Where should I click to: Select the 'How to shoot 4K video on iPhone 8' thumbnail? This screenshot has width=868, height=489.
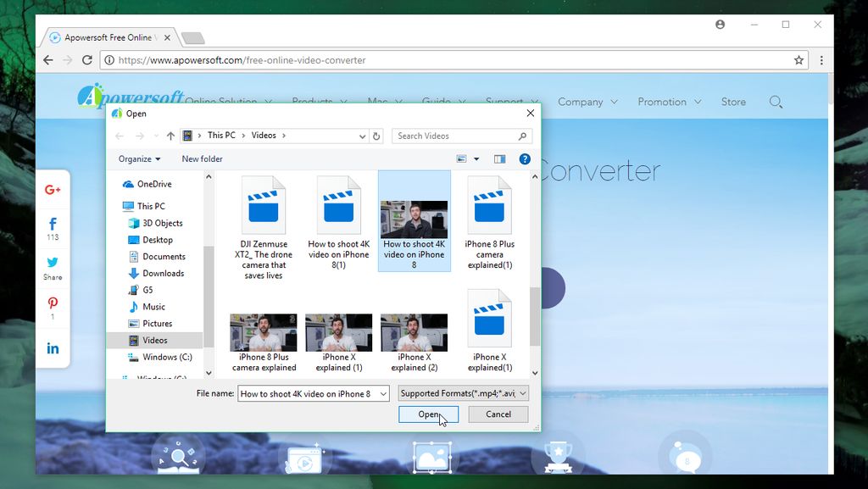[x=414, y=216]
